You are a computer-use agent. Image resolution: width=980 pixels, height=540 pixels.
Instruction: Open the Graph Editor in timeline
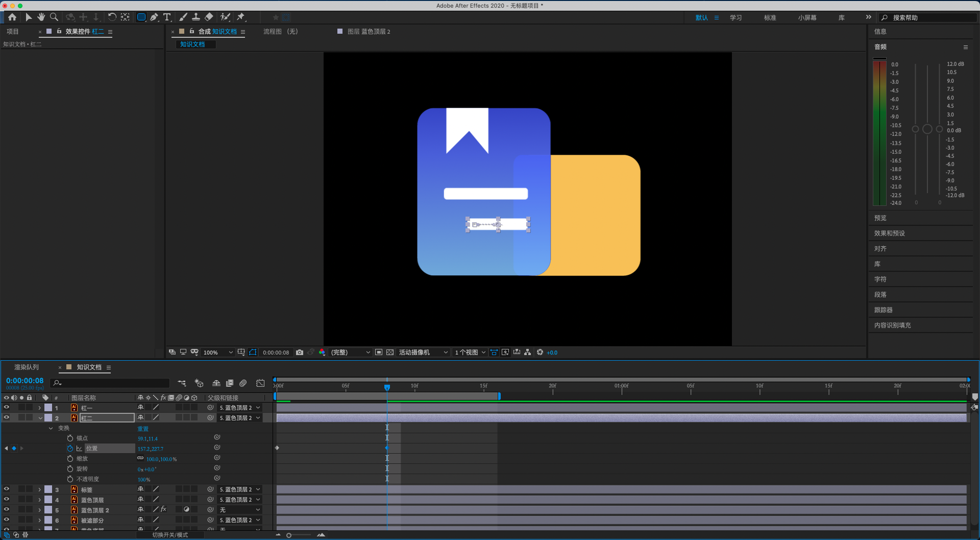coord(260,383)
